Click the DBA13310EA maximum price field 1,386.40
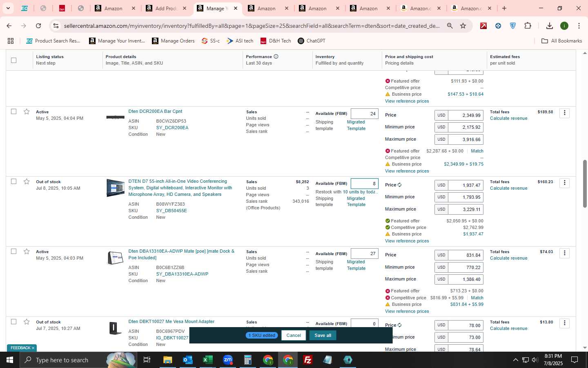Screen dimensions: 588x368 pos(465,279)
